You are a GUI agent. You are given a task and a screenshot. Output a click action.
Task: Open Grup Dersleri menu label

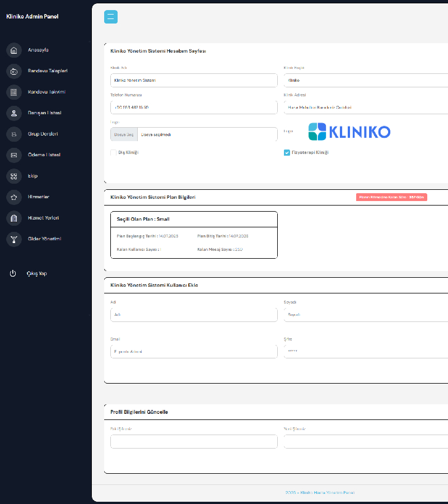(43, 134)
